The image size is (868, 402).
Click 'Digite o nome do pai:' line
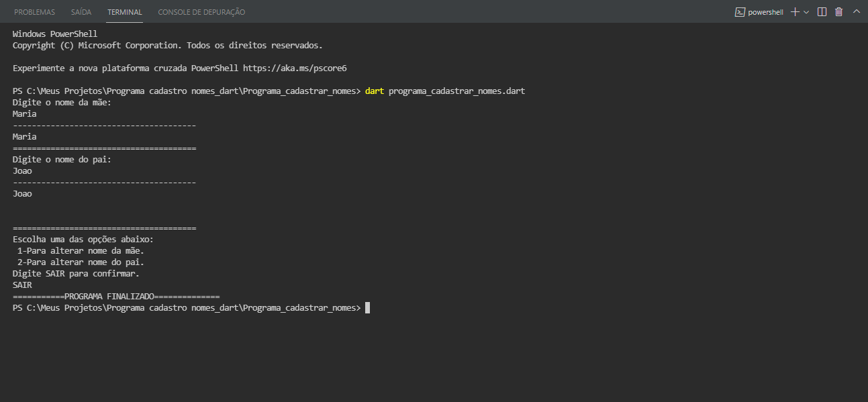62,160
